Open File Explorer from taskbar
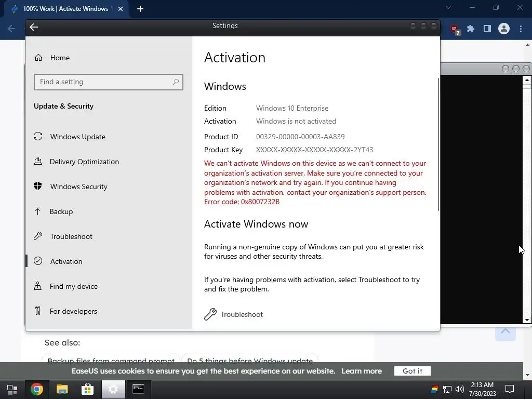This screenshot has height=399, width=532. click(62, 389)
